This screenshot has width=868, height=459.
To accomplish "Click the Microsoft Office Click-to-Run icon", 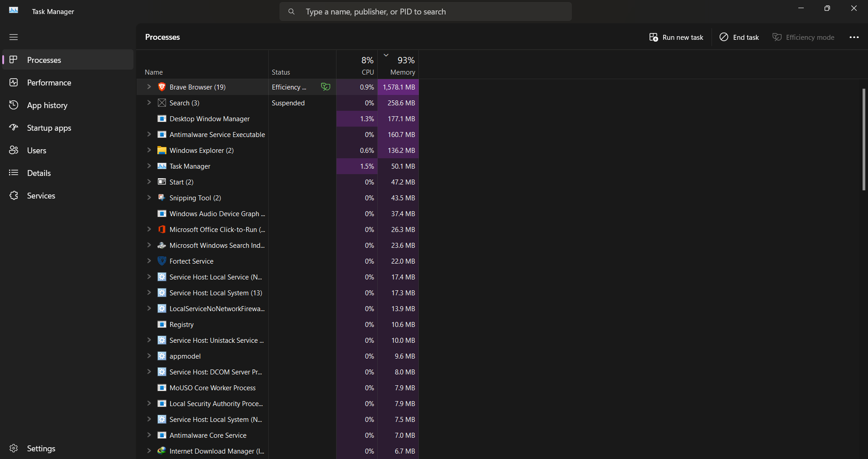I will pyautogui.click(x=161, y=229).
